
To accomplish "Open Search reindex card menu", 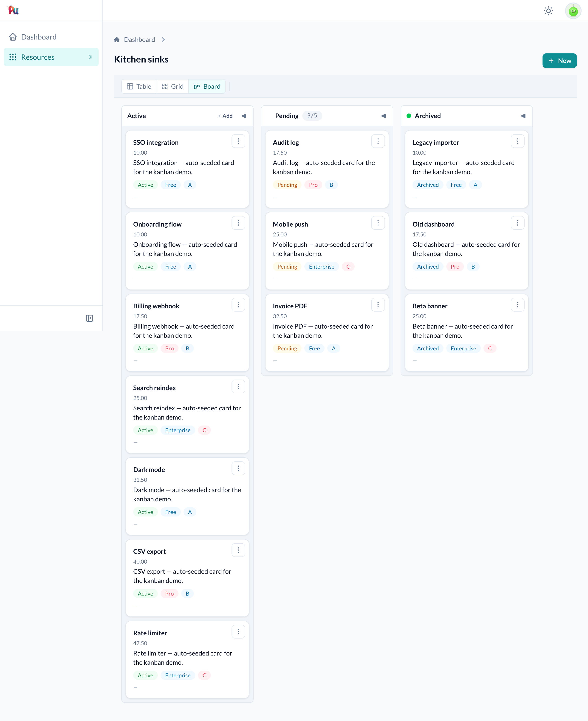I will pyautogui.click(x=238, y=387).
